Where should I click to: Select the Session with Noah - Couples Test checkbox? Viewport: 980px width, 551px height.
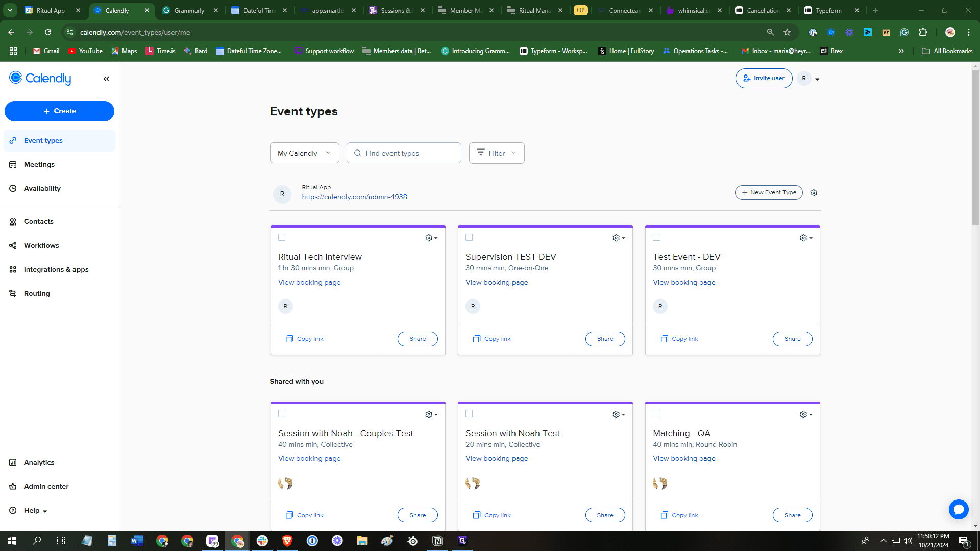click(282, 414)
